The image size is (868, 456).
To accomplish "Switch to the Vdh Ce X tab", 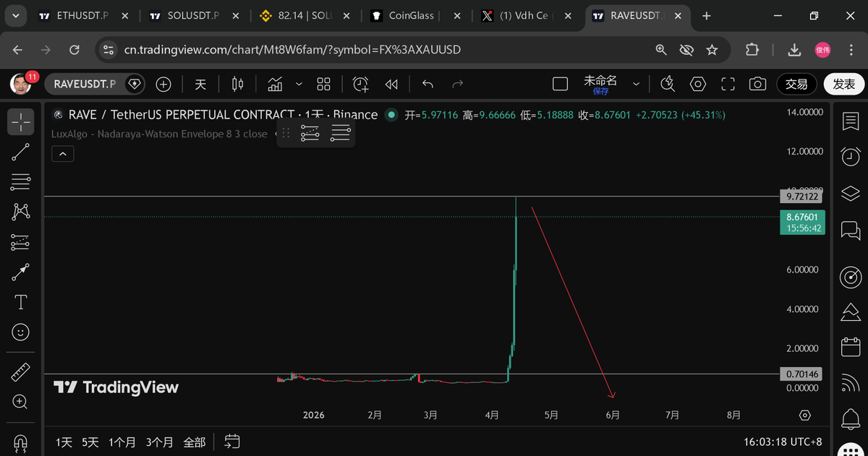I will tap(525, 16).
